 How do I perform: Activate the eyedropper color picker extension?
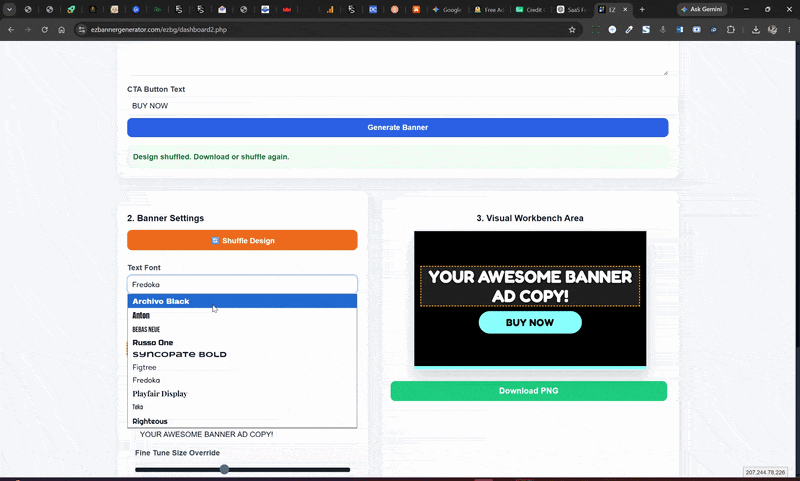[629, 30]
